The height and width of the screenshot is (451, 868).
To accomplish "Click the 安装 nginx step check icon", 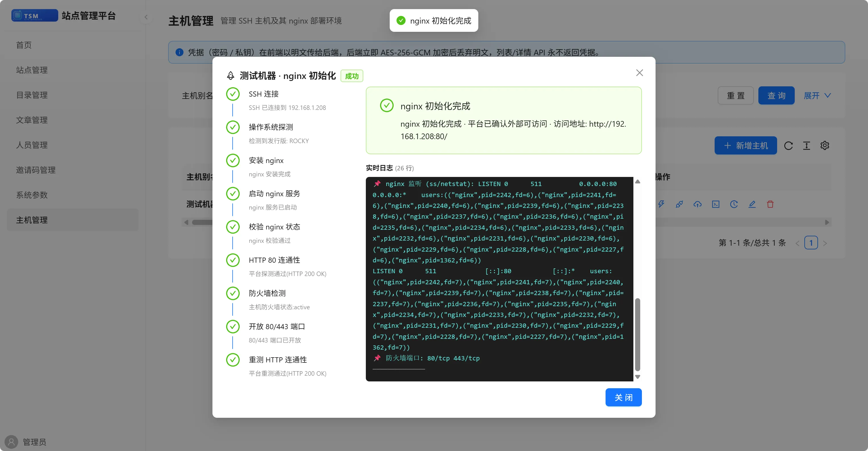I will 233,161.
